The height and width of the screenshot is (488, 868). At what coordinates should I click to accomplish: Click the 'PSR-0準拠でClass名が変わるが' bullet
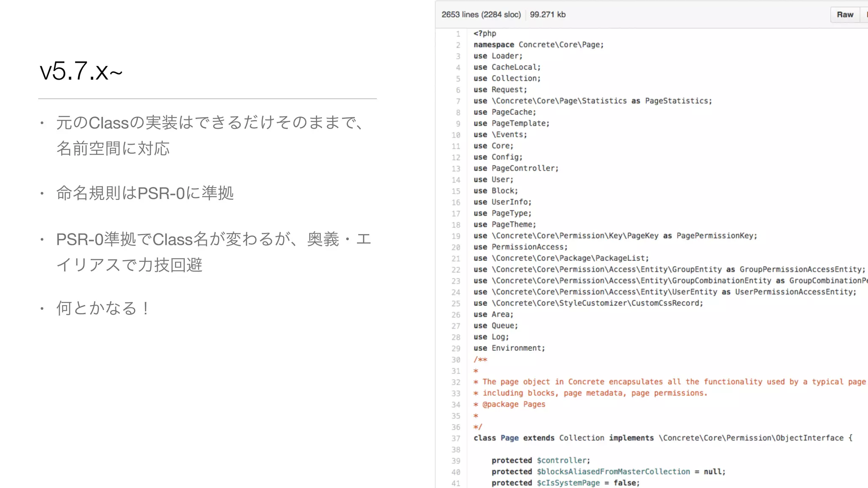[x=214, y=252]
